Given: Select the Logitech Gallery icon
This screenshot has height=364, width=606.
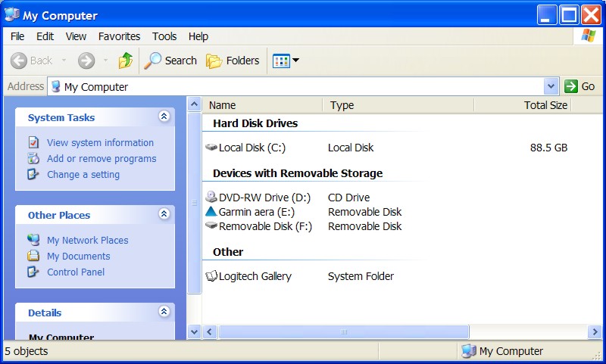Looking at the screenshot, I should click(211, 276).
